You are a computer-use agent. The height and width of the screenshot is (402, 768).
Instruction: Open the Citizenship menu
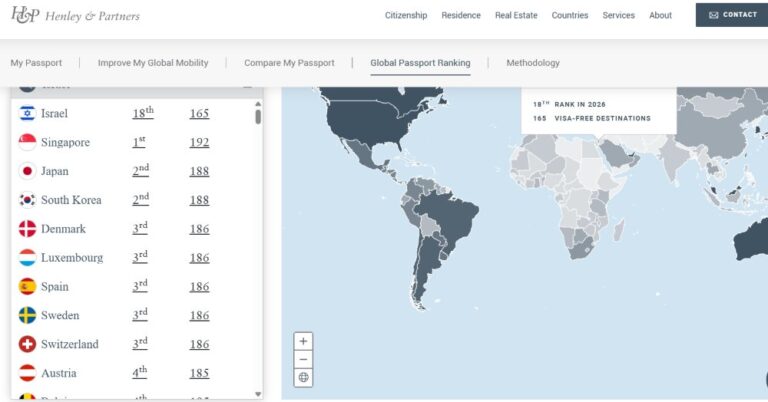coord(406,15)
